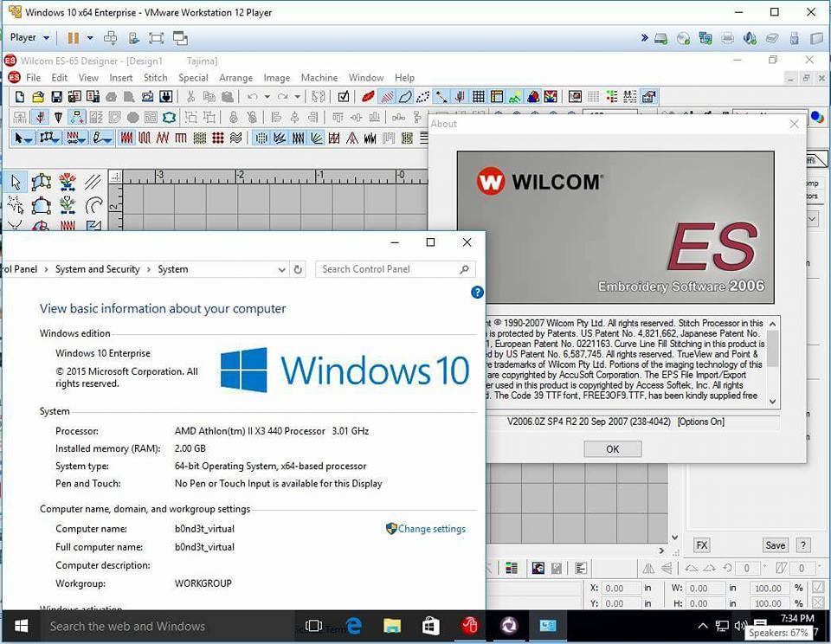This screenshot has height=644, width=831.
Task: Click the Save button in side panel
Action: [775, 544]
